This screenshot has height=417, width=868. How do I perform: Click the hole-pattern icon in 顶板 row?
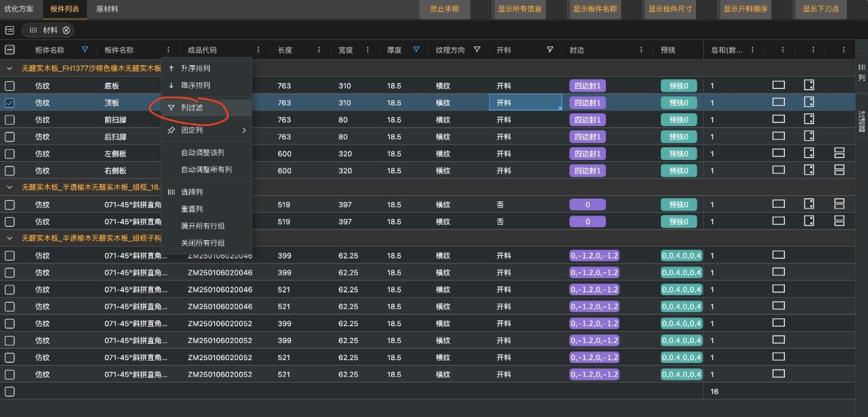809,102
